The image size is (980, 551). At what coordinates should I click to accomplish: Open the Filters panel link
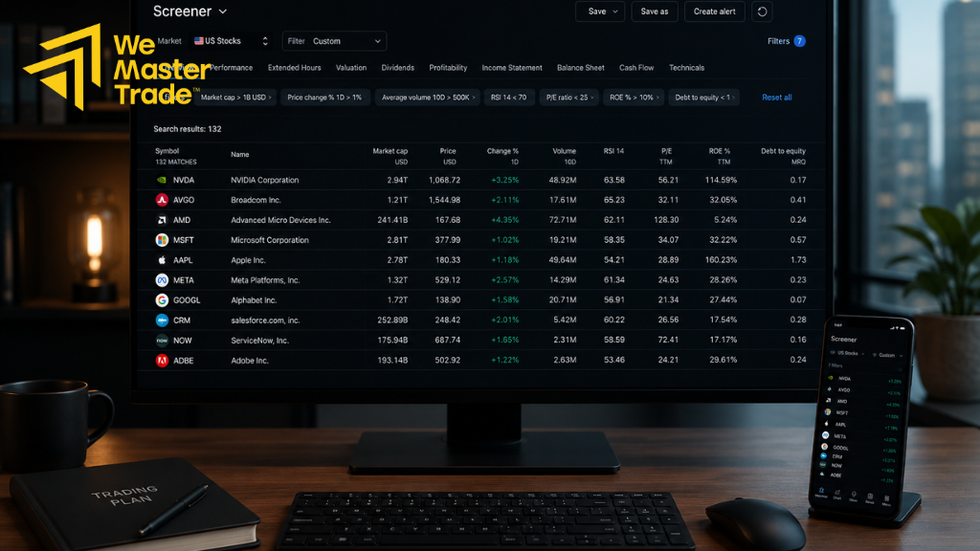coord(778,41)
